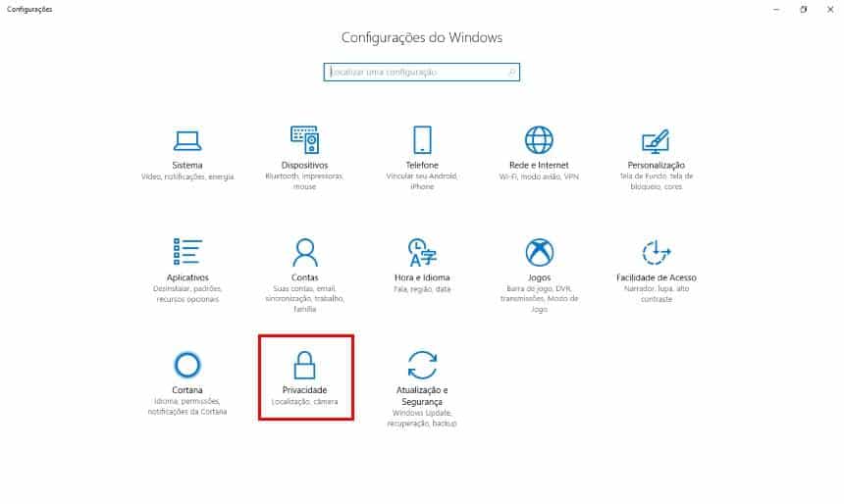Click the Sistema label
Viewport: 844px width, 504px height.
(187, 165)
